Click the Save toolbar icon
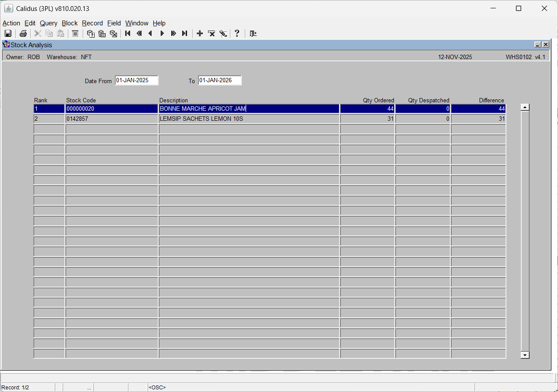This screenshot has width=558, height=392. tap(8, 34)
